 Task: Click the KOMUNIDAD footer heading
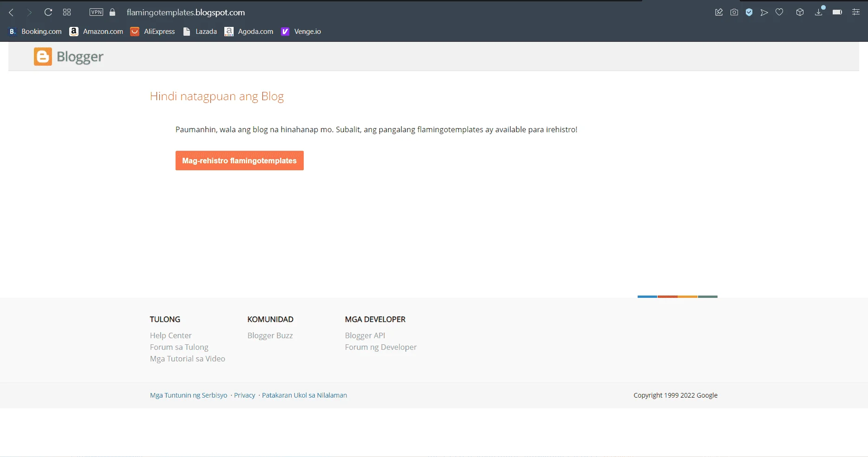click(270, 319)
